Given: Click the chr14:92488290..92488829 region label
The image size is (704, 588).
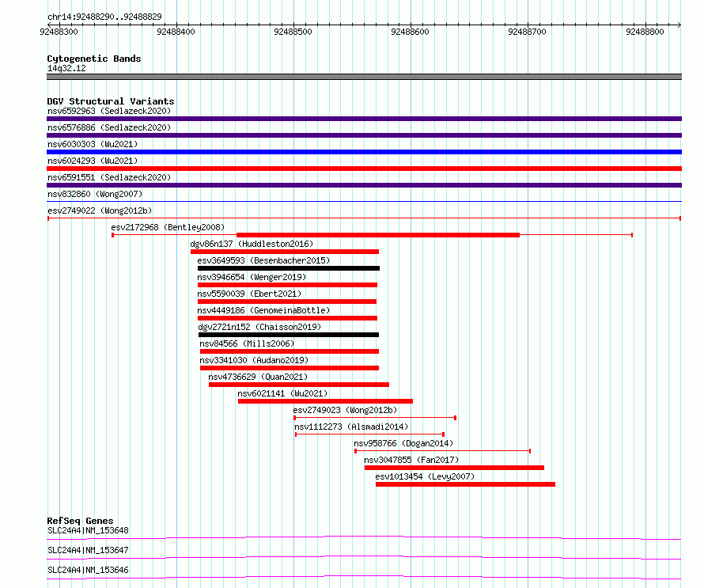Looking at the screenshot, I should tap(104, 17).
